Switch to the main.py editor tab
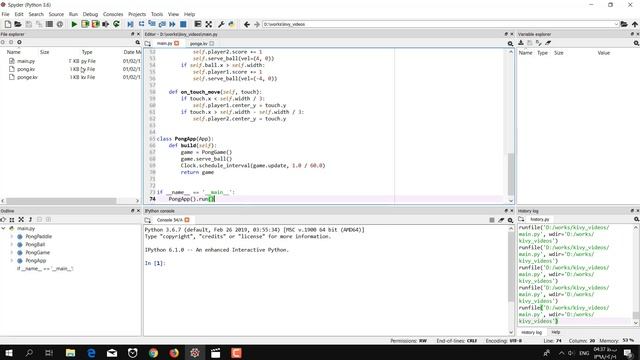 point(164,43)
